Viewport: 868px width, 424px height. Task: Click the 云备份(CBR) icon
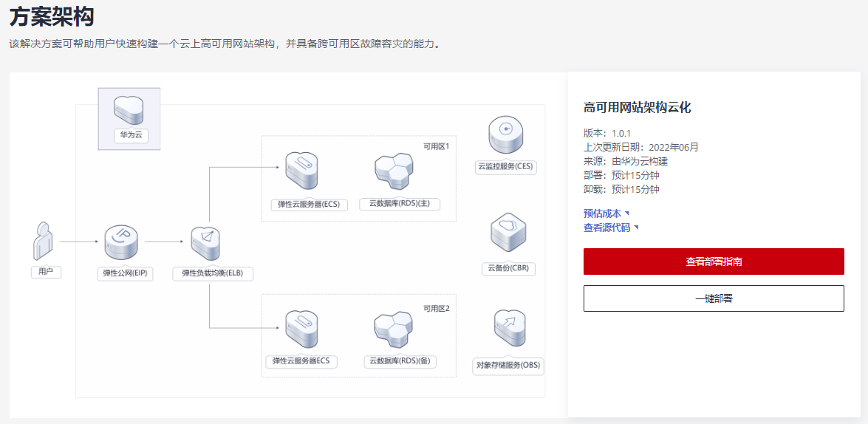point(508,232)
